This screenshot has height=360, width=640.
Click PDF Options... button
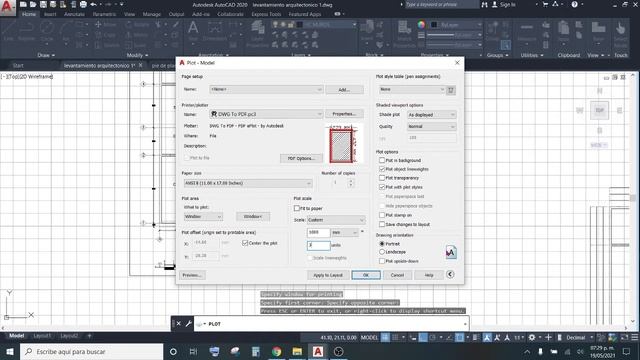coord(301,158)
